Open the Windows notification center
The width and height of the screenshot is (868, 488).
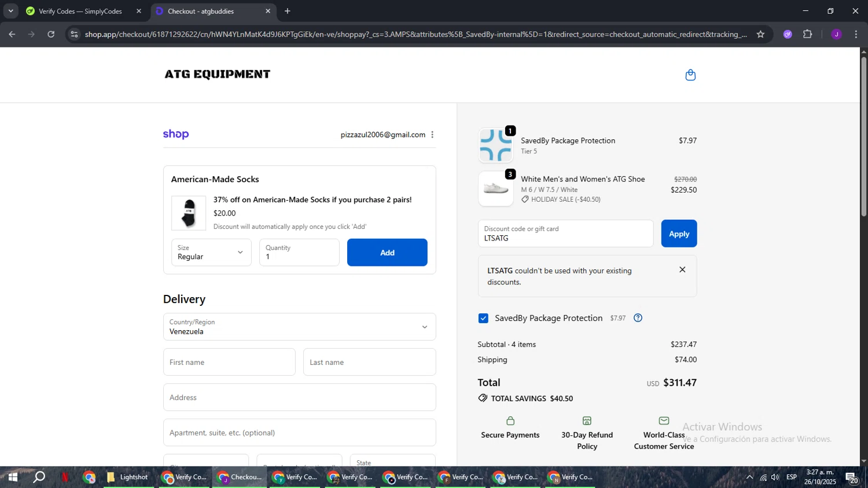851,478
